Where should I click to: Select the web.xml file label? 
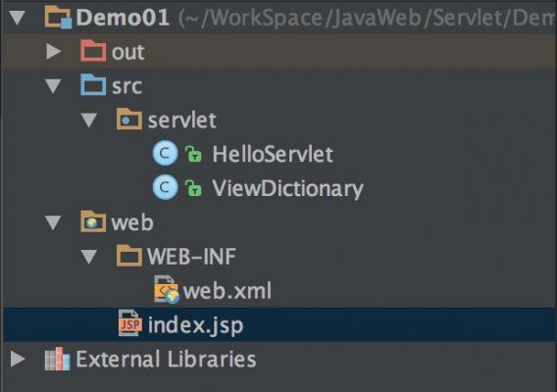click(228, 291)
